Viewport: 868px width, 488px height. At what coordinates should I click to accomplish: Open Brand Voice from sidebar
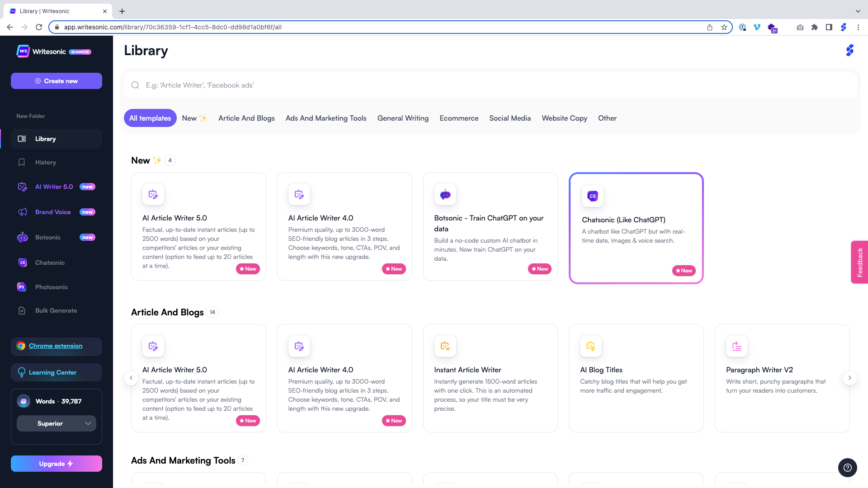click(x=52, y=212)
